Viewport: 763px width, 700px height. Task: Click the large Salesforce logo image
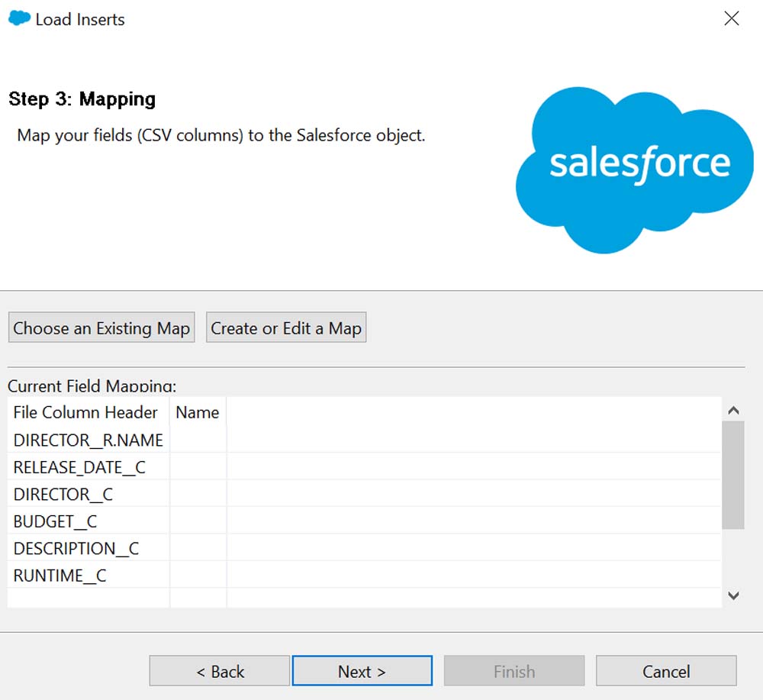[635, 169]
